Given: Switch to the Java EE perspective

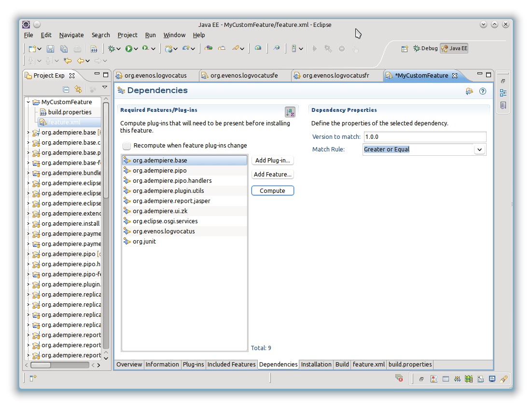Looking at the screenshot, I should (454, 48).
